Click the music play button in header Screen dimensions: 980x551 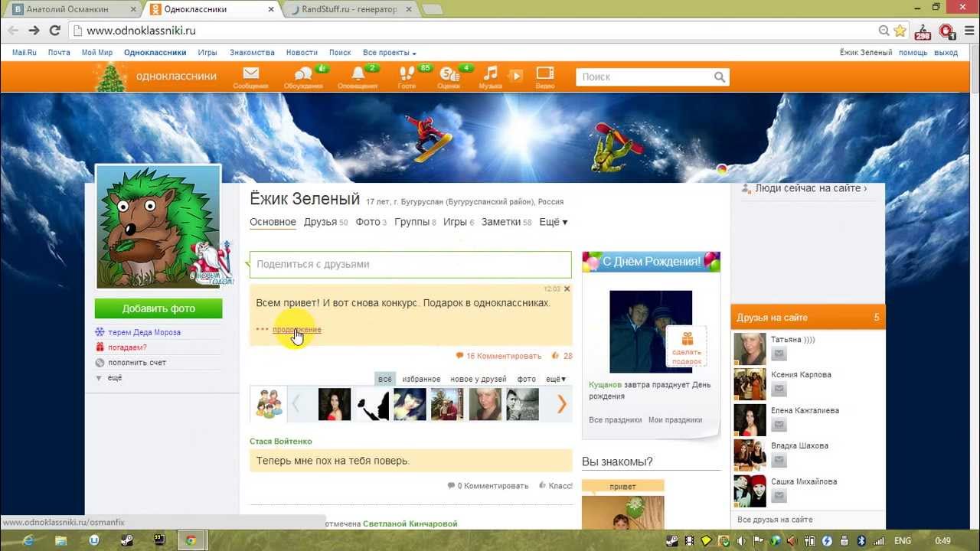point(516,76)
